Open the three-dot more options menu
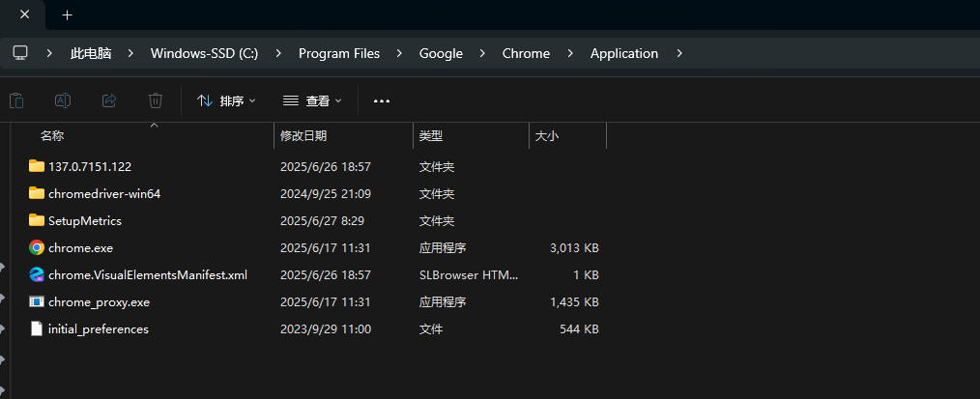Screen dimensions: 980x399 click(381, 101)
